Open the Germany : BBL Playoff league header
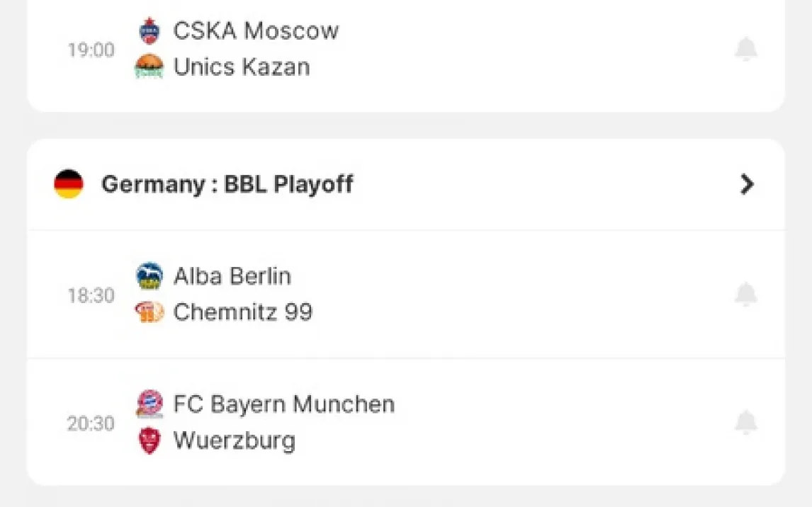 coord(227,185)
